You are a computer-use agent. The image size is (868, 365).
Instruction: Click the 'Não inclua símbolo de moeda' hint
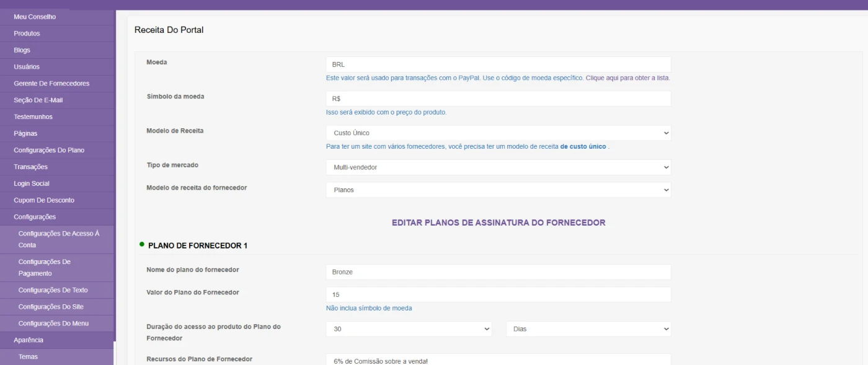pos(369,308)
